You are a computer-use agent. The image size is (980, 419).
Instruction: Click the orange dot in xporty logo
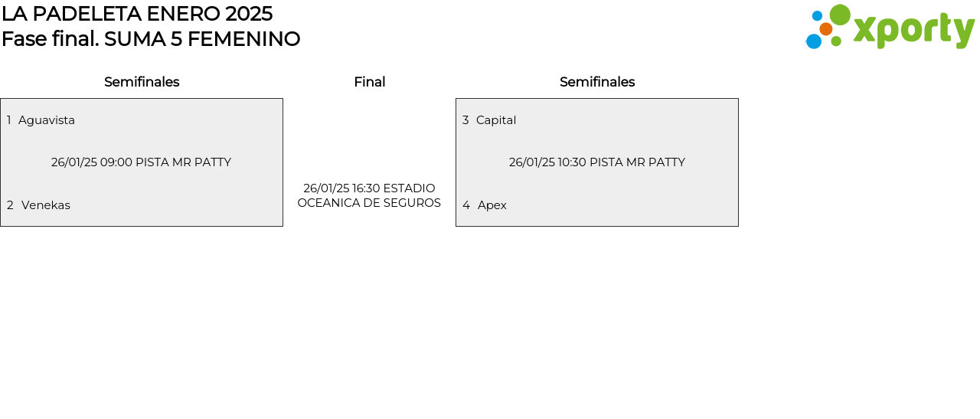pyautogui.click(x=825, y=29)
